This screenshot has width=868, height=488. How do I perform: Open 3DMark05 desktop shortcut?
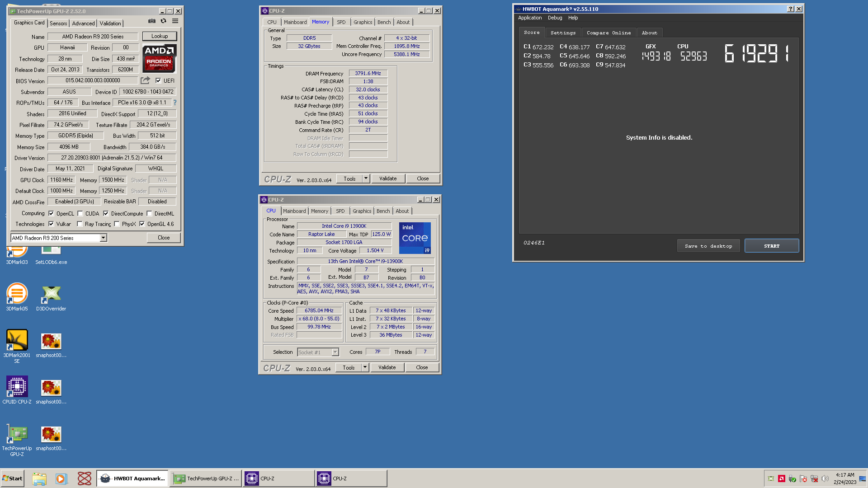(17, 297)
